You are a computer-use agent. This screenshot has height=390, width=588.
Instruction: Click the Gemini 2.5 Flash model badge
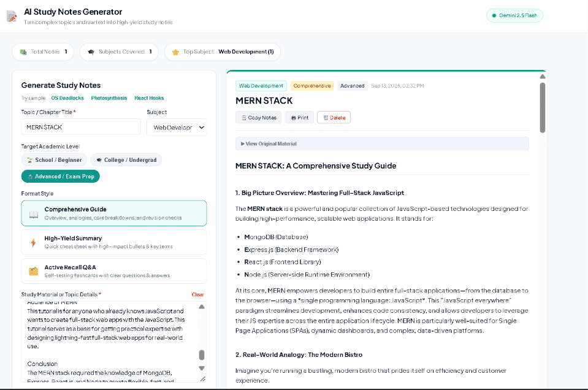point(514,16)
